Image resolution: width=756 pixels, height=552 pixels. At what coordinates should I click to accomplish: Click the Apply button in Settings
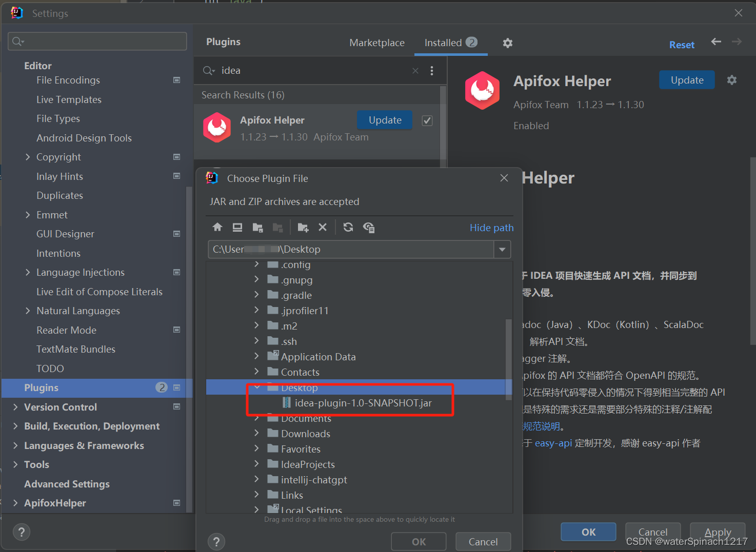718,532
